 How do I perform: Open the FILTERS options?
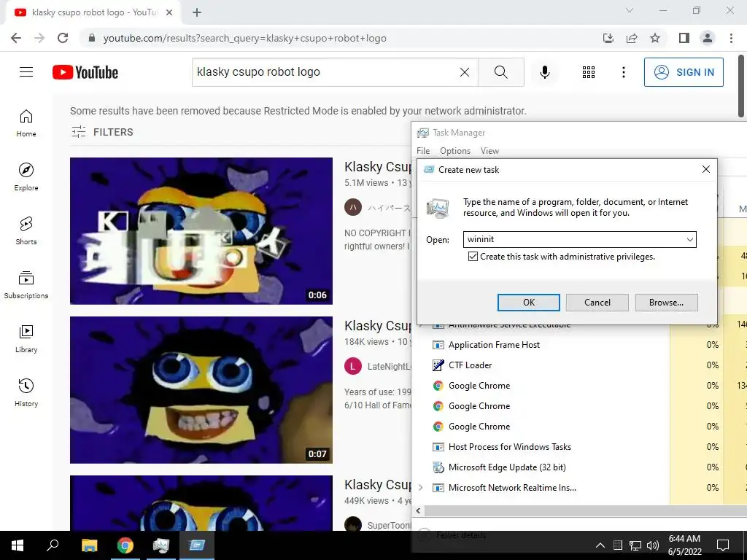(x=102, y=132)
